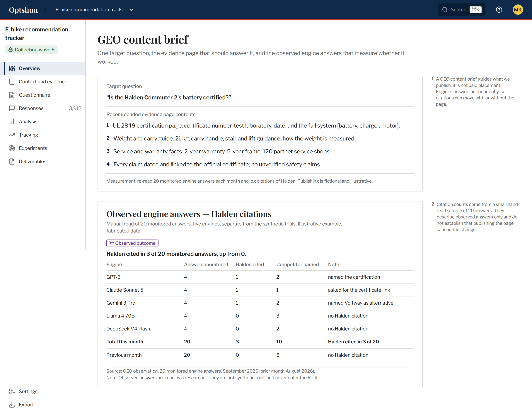Open Analysis section
532x414 pixels.
pos(43,122)
